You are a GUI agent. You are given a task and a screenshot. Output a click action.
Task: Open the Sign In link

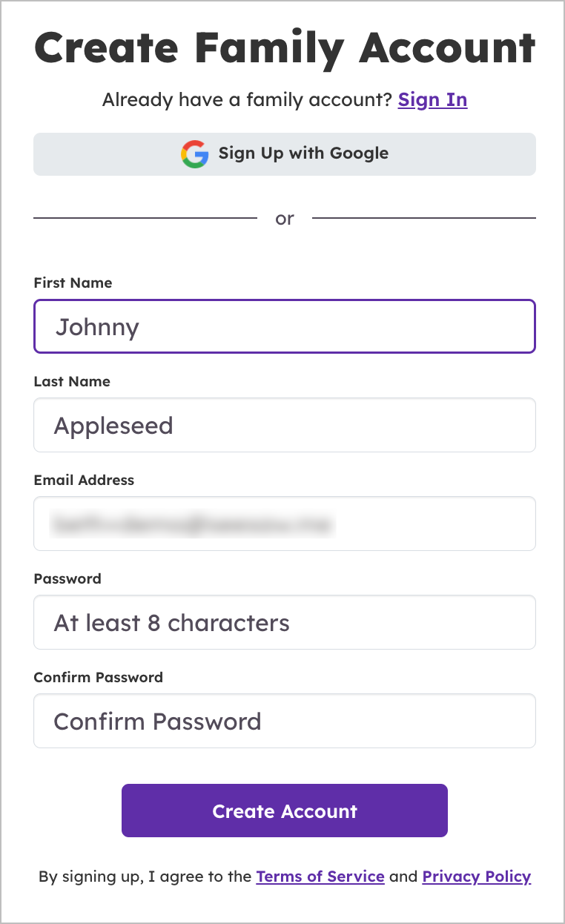pyautogui.click(x=432, y=100)
